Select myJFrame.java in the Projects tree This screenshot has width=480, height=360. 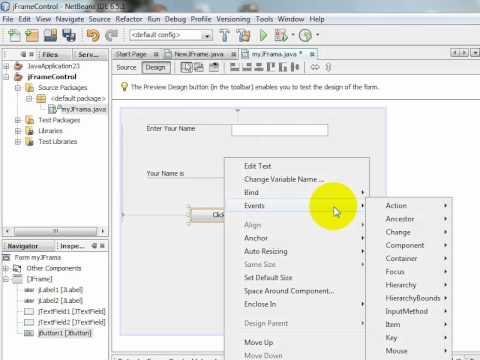(83, 109)
